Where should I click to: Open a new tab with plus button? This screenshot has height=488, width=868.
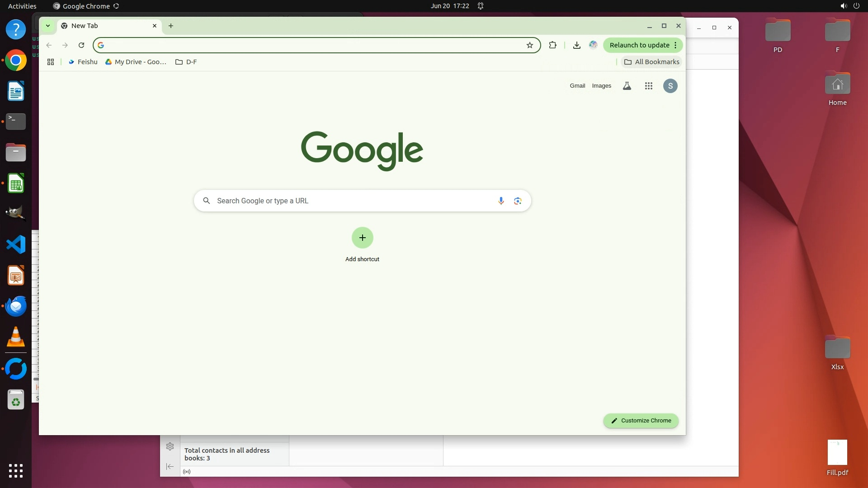(171, 26)
